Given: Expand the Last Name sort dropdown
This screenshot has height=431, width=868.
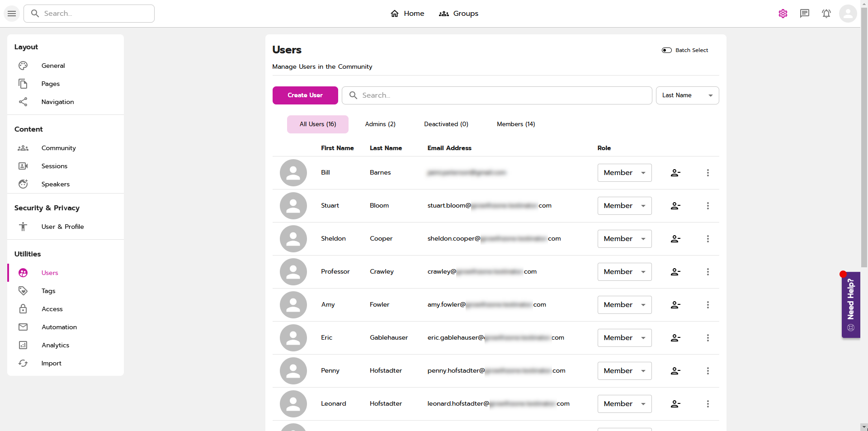Looking at the screenshot, I should [x=687, y=95].
